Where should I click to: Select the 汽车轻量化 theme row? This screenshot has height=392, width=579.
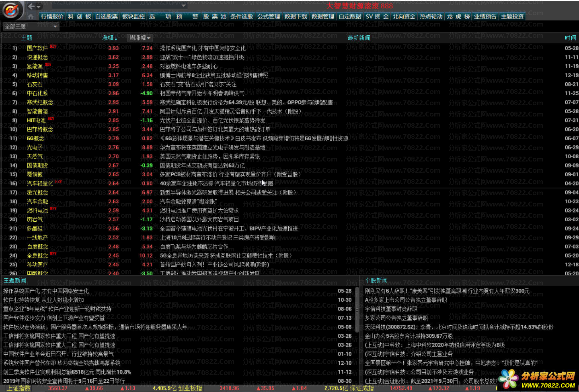tap(289, 184)
